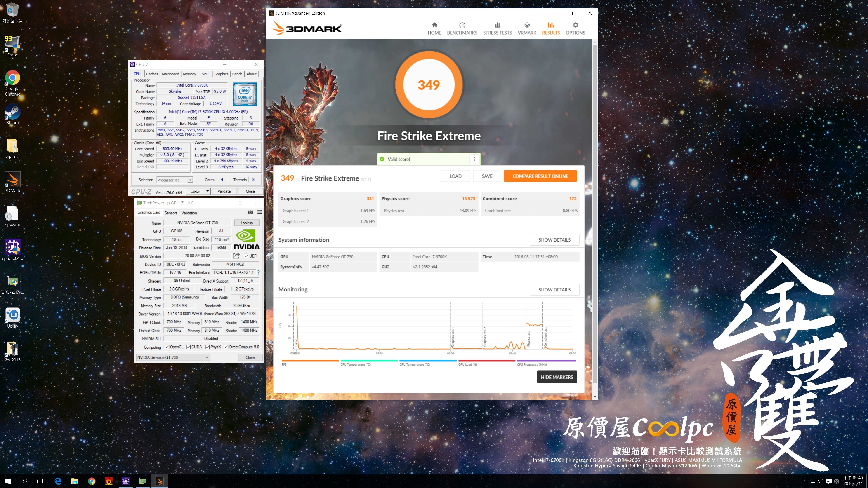This screenshot has width=868, height=488.
Task: Open the cpuz.ini file icon
Action: (12, 216)
